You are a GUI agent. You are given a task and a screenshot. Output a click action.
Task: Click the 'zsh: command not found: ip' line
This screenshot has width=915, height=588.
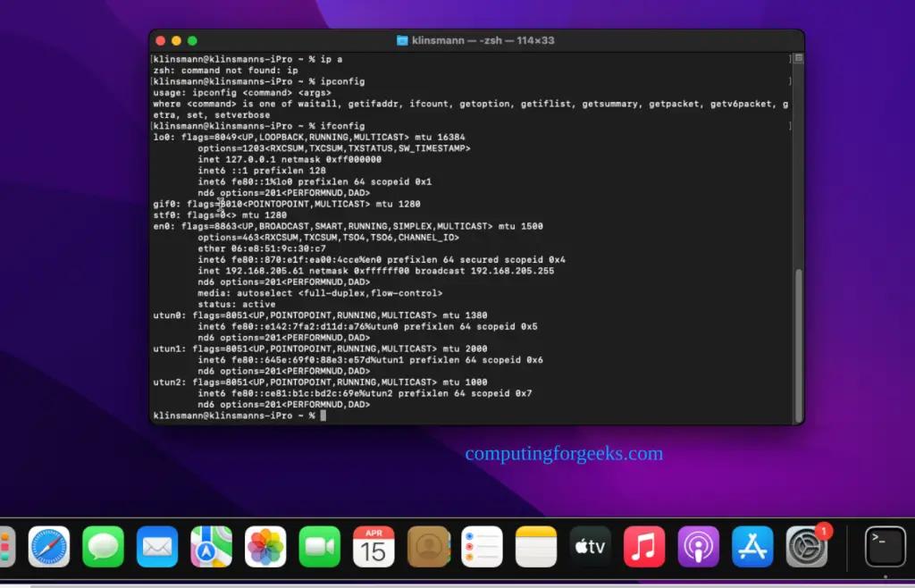226,71
